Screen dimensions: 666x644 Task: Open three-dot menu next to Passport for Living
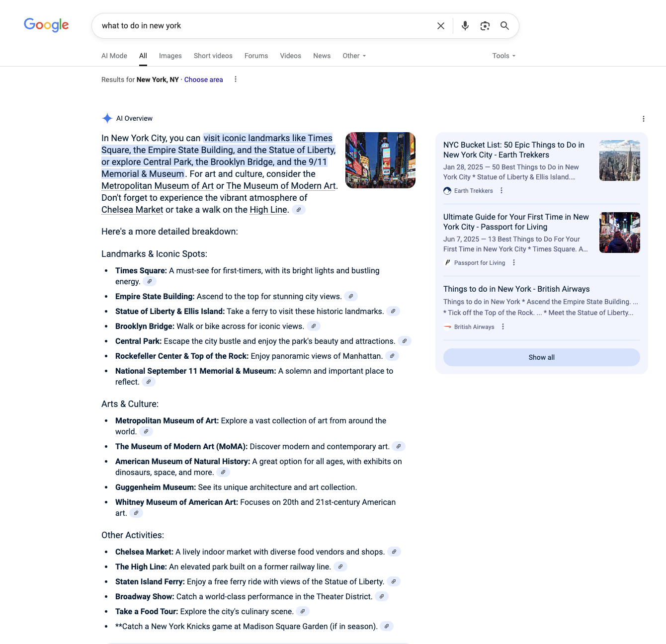point(514,263)
